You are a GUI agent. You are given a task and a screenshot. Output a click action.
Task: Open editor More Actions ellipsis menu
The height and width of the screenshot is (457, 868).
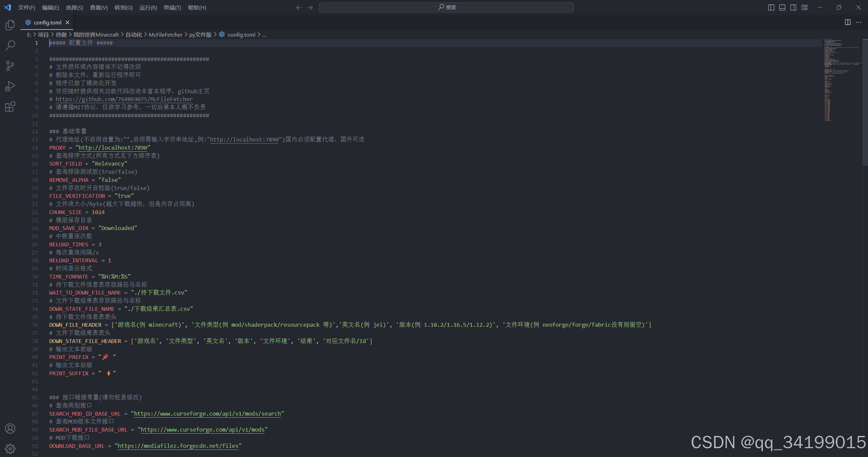(x=859, y=22)
